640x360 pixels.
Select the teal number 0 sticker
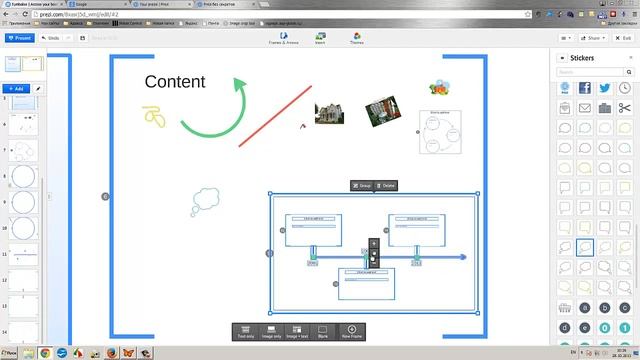(604, 327)
